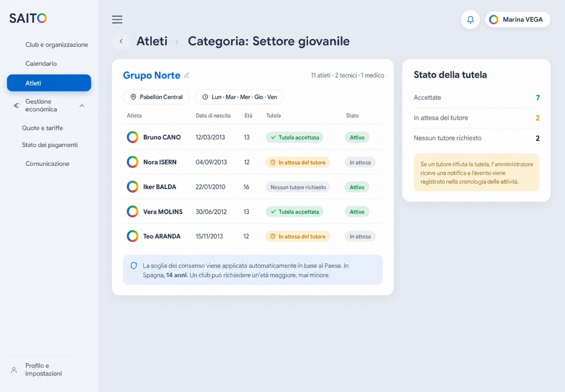Click checkmark icon in Bruno CANO's tutela badge

click(273, 137)
